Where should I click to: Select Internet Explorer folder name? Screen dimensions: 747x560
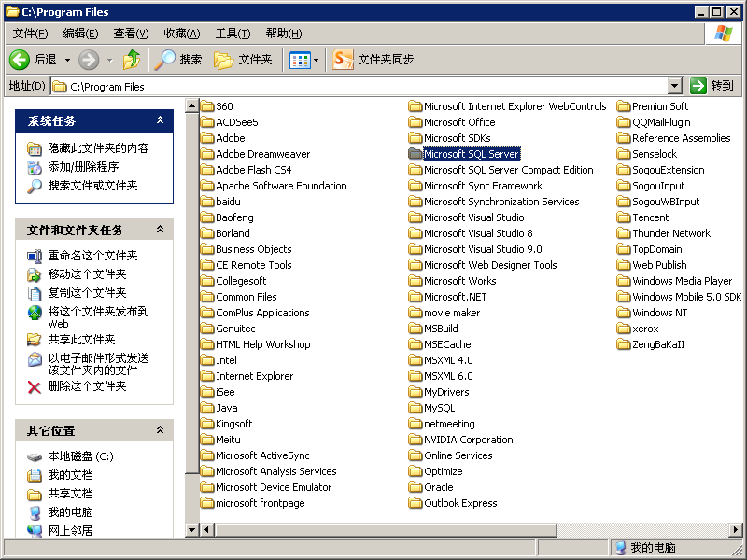(x=254, y=376)
